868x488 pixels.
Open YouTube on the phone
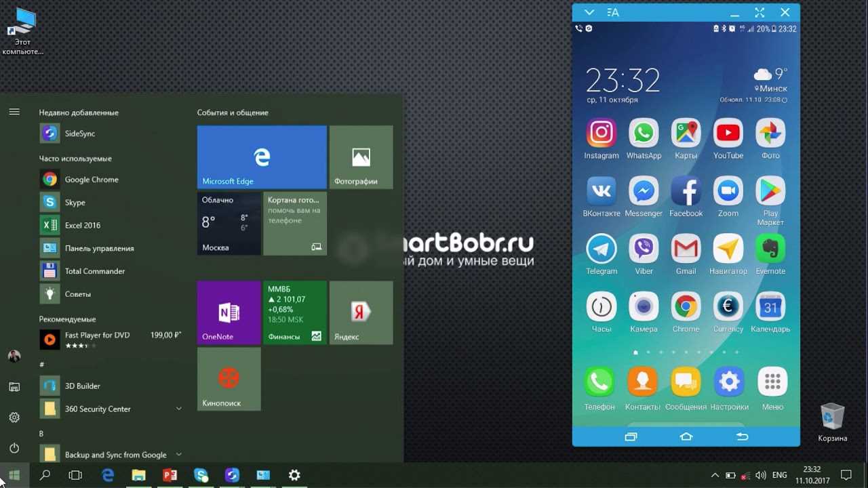click(728, 133)
